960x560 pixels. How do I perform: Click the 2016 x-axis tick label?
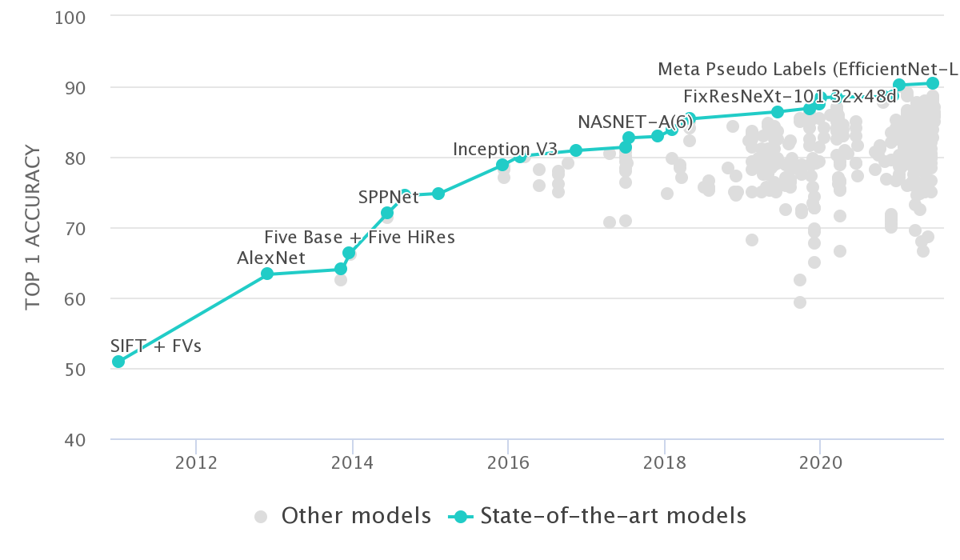(507, 464)
